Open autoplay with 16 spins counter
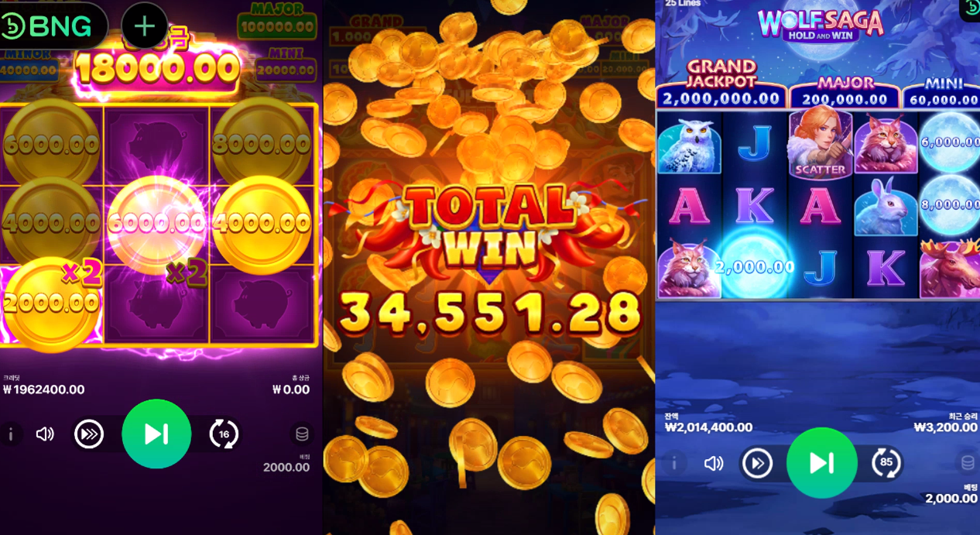 coord(224,434)
